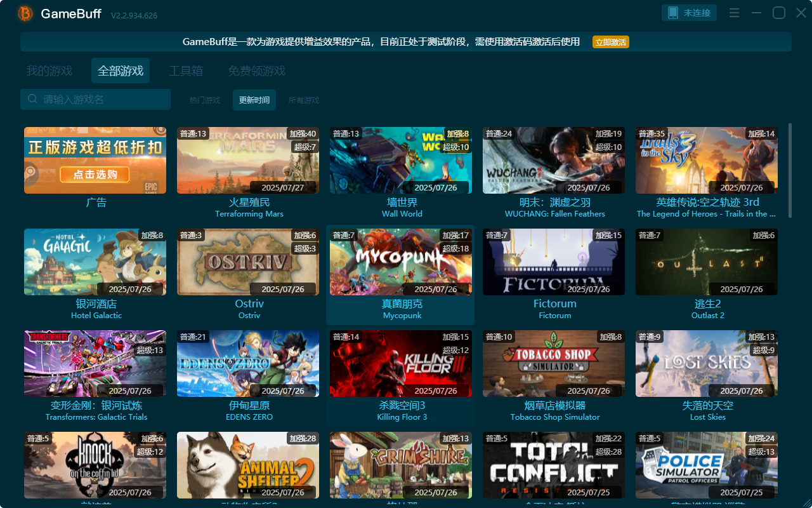Screen dimensions: 812x508
Task: Click the version number V2.2.934.626
Action: 134,15
